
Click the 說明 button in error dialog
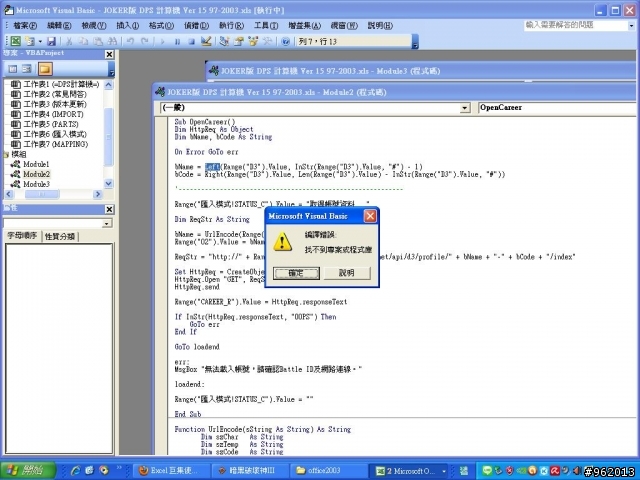click(x=347, y=273)
